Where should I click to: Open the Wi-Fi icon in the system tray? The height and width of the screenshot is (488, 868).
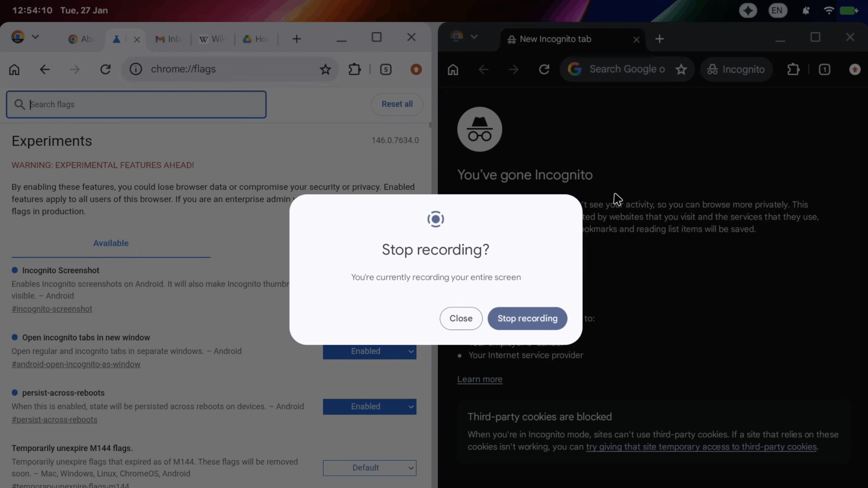828,10
